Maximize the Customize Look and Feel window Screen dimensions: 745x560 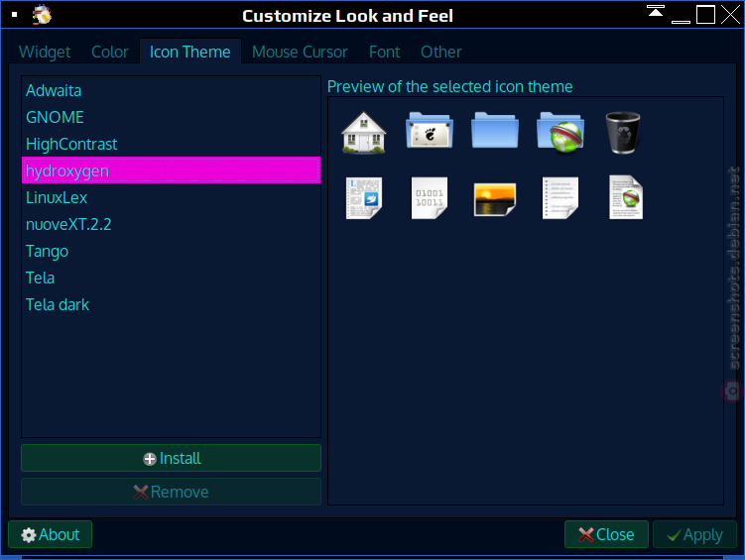706,14
